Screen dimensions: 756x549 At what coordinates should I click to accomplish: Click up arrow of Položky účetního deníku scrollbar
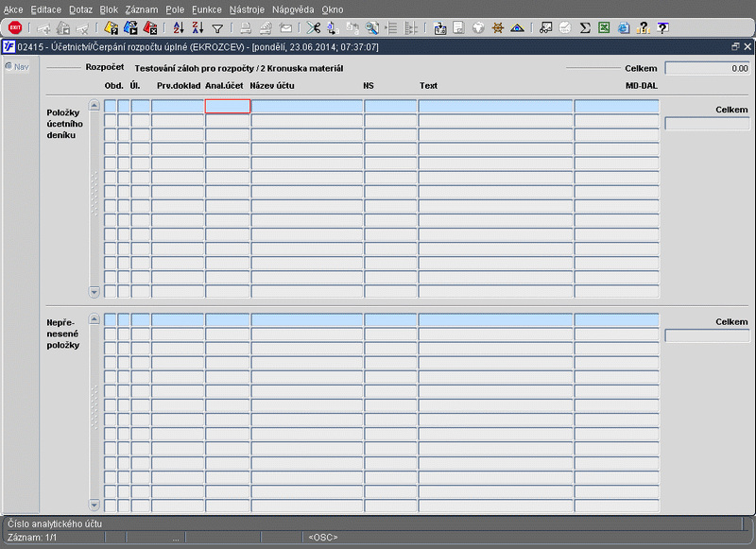94,105
